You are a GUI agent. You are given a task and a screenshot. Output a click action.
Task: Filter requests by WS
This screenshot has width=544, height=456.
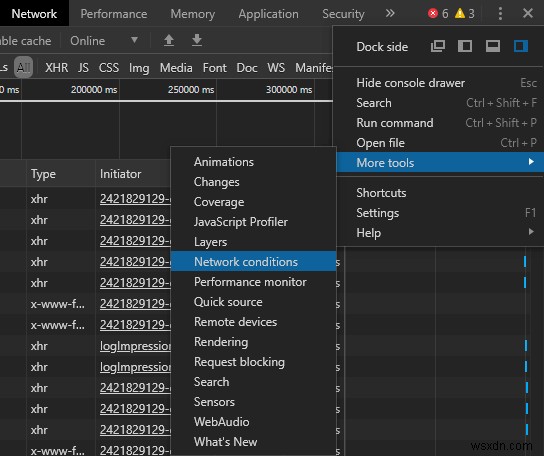point(276,68)
